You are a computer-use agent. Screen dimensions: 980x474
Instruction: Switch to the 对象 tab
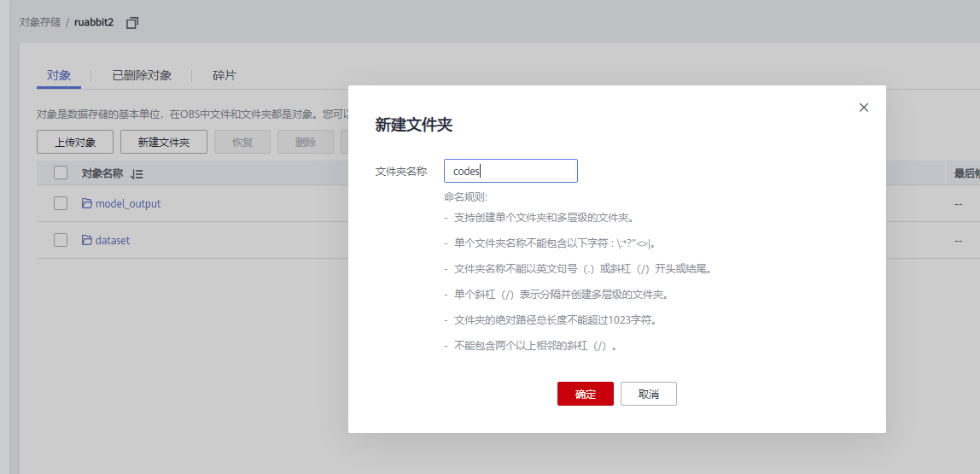[x=59, y=75]
